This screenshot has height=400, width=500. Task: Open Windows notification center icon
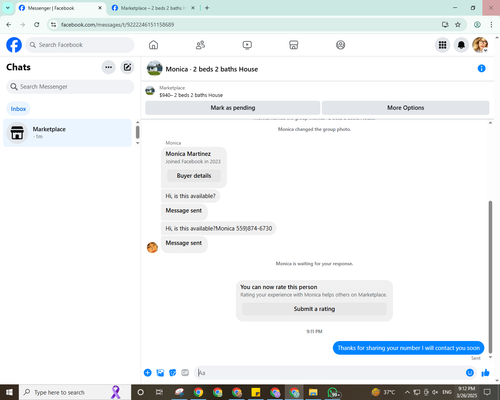tap(487, 392)
